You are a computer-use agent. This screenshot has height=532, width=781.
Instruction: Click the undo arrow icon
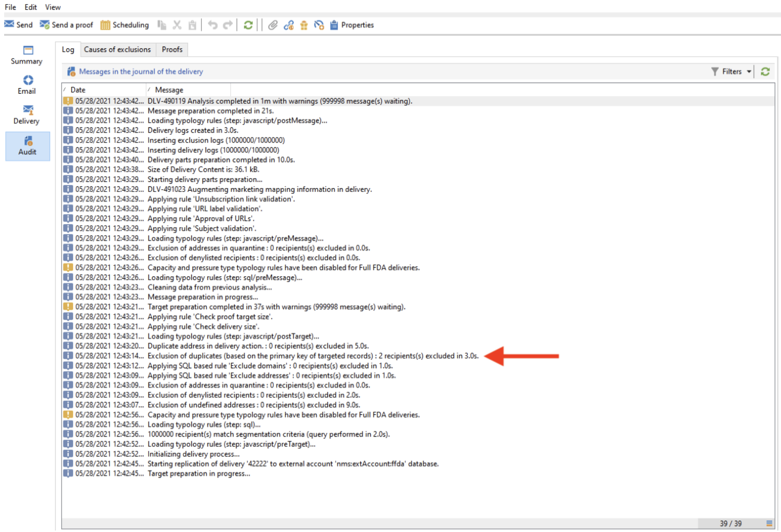tap(213, 25)
